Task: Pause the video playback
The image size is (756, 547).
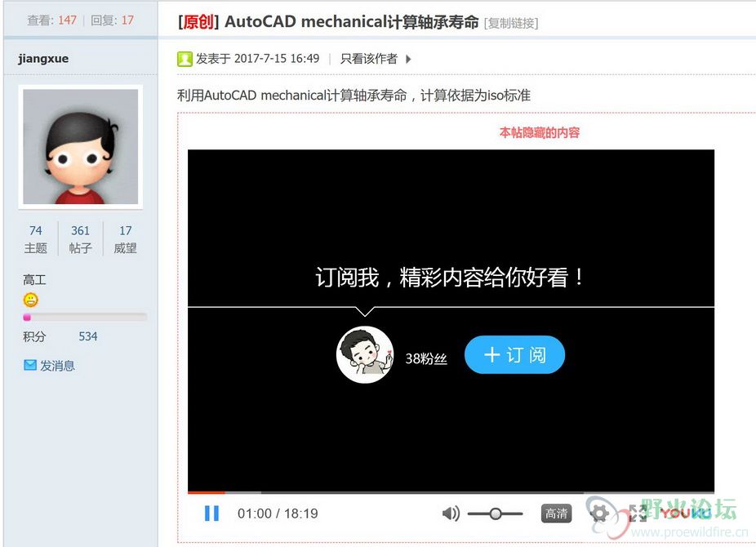Action: [x=211, y=514]
